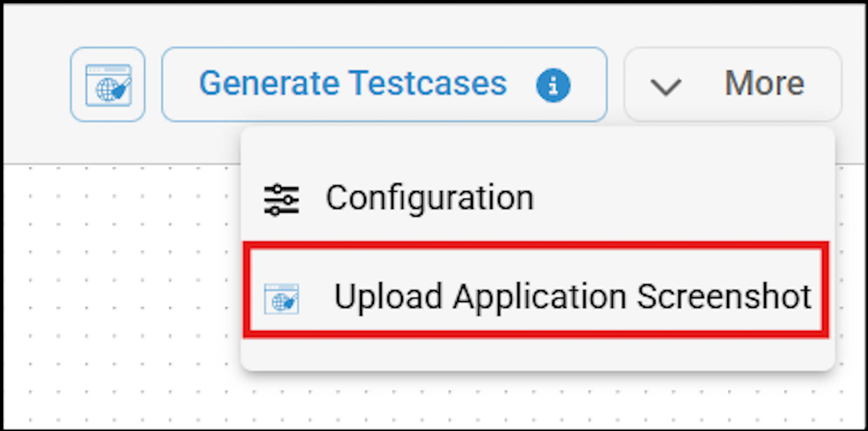
Task: Click the word Generate in the blue button
Action: (x=269, y=83)
